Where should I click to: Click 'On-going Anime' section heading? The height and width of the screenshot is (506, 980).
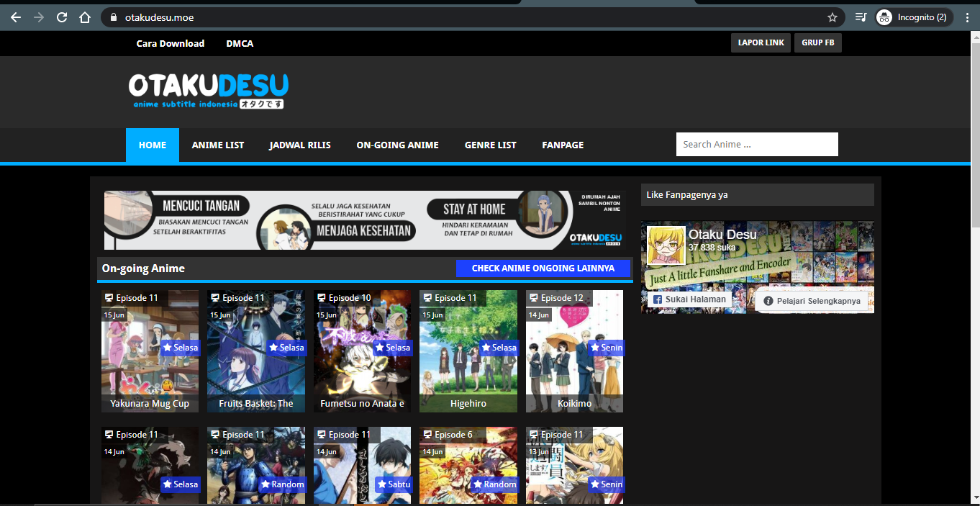click(x=143, y=268)
